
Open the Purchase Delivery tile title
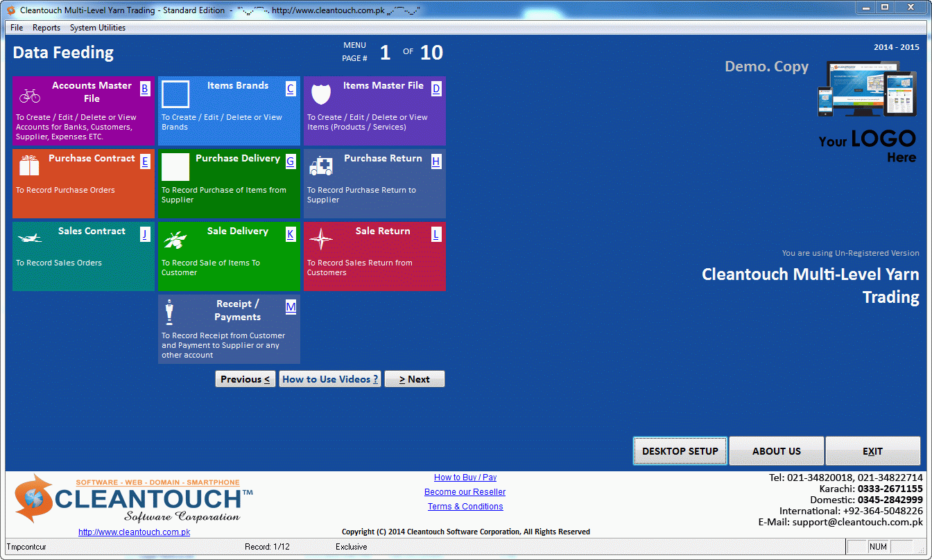[238, 158]
